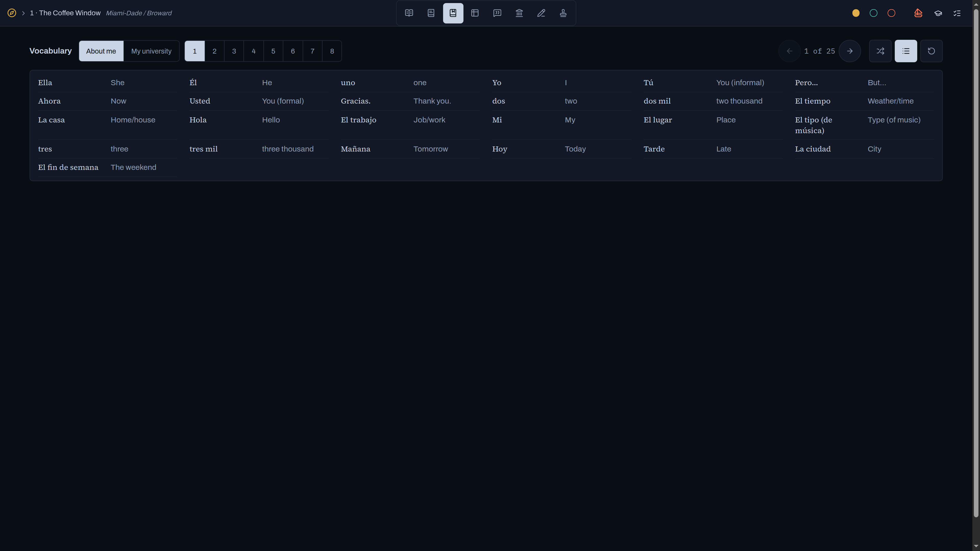Image resolution: width=980 pixels, height=551 pixels.
Task: Open the pencil writing icon
Action: tap(541, 13)
